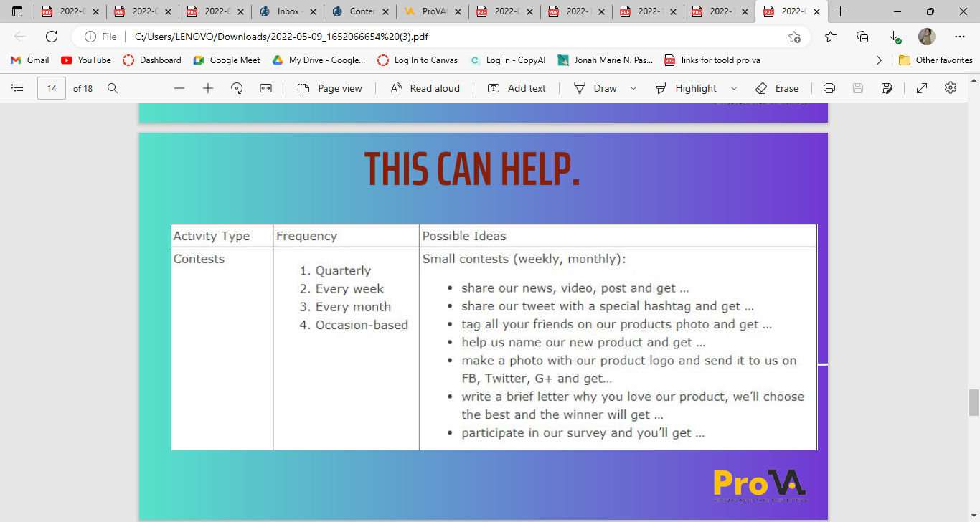Open the Dashboard bookmark
This screenshot has width=980, height=522.
(x=152, y=60)
